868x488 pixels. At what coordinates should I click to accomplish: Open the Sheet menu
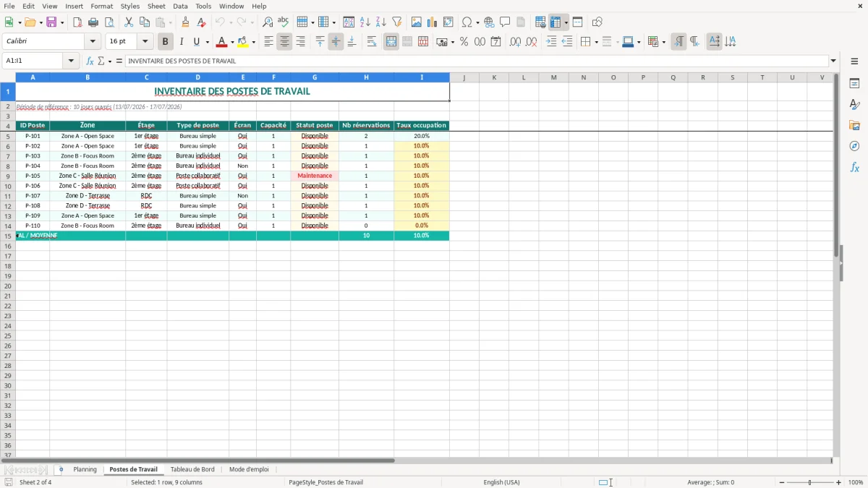coord(156,6)
